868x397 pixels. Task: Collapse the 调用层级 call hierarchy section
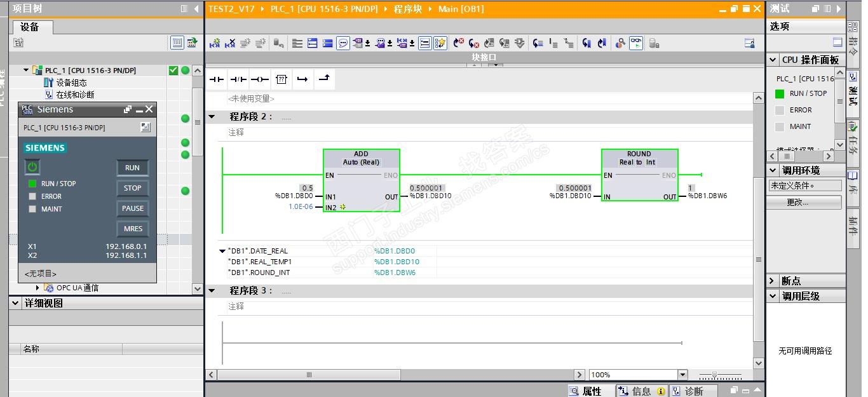(773, 296)
